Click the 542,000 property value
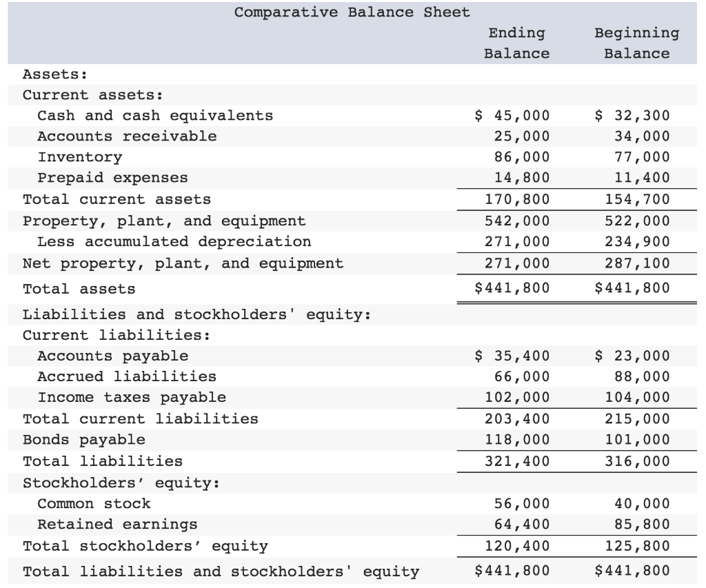Screen dimensions: 706x588 [x=517, y=221]
